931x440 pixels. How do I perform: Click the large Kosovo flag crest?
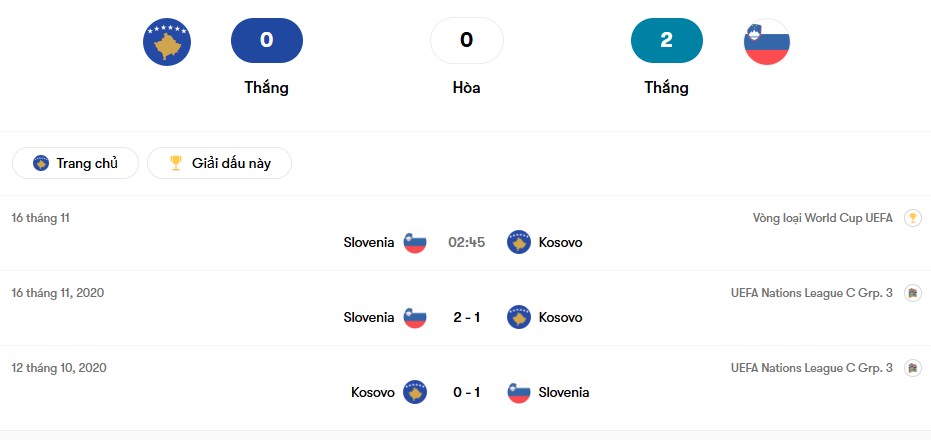point(167,42)
